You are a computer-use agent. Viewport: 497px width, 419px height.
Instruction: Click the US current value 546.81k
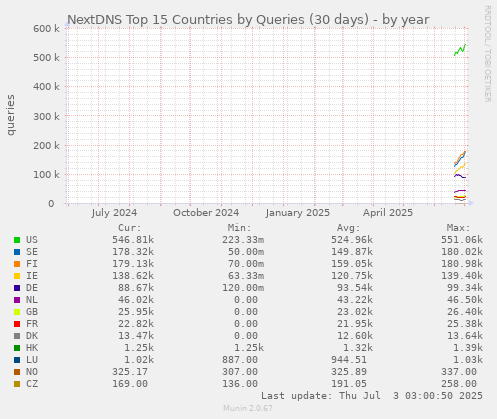pos(133,240)
